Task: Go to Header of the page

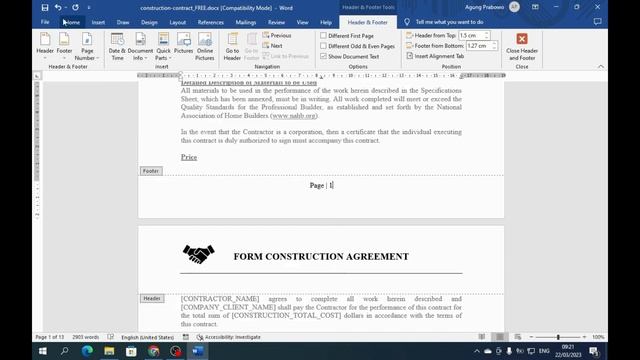Action: tap(232, 47)
